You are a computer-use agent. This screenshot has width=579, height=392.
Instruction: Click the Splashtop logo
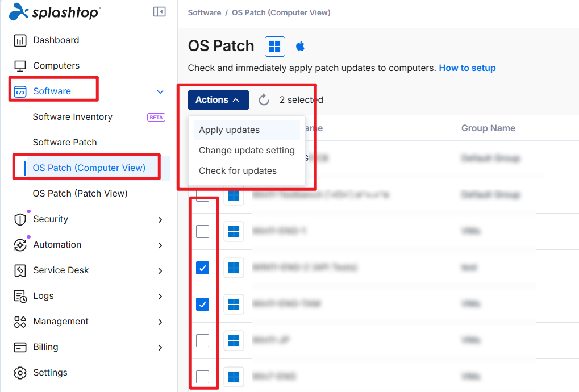coord(55,12)
